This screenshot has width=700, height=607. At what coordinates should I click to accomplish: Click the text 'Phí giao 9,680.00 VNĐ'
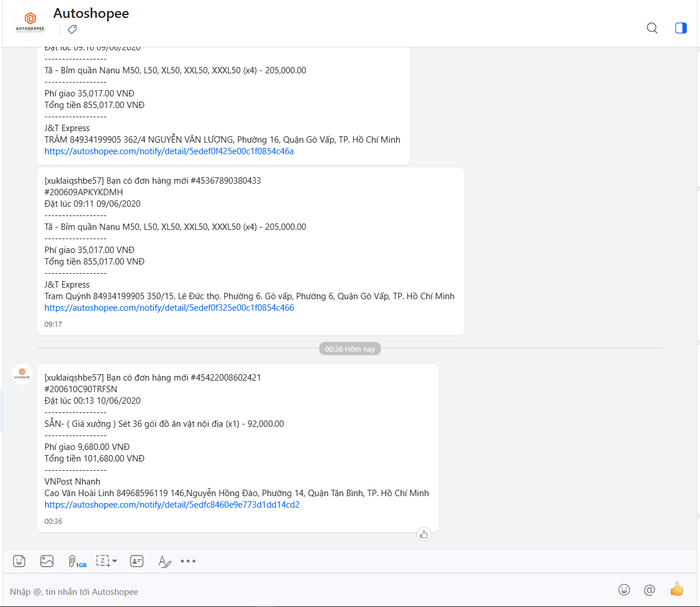87,447
